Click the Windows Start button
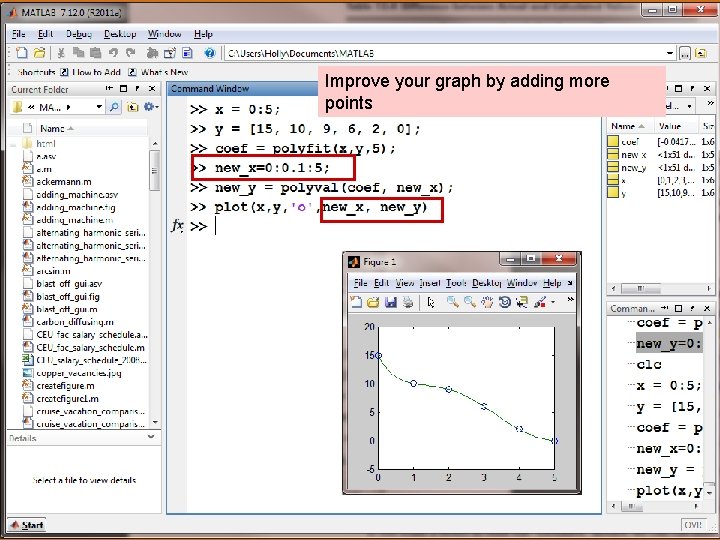 point(27,525)
